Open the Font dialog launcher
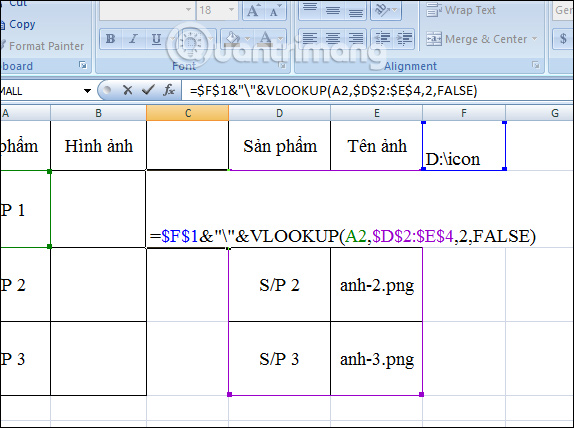The image size is (574, 428). point(282,65)
